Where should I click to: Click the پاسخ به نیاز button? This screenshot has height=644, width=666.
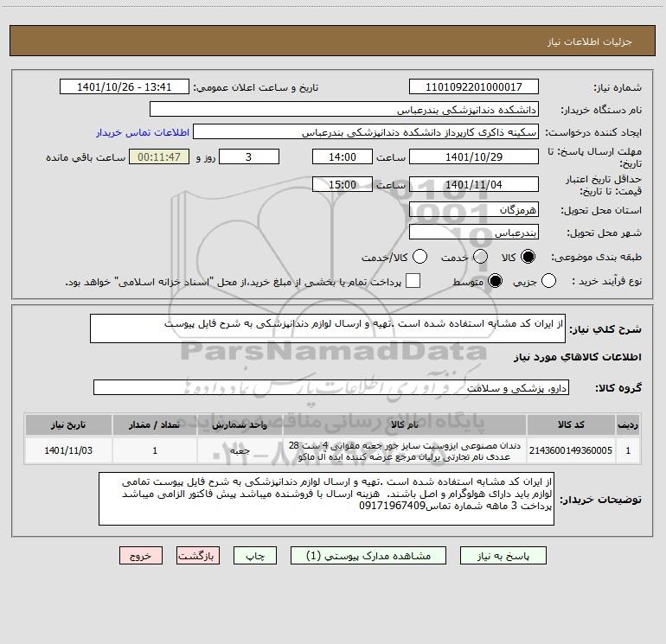503,556
